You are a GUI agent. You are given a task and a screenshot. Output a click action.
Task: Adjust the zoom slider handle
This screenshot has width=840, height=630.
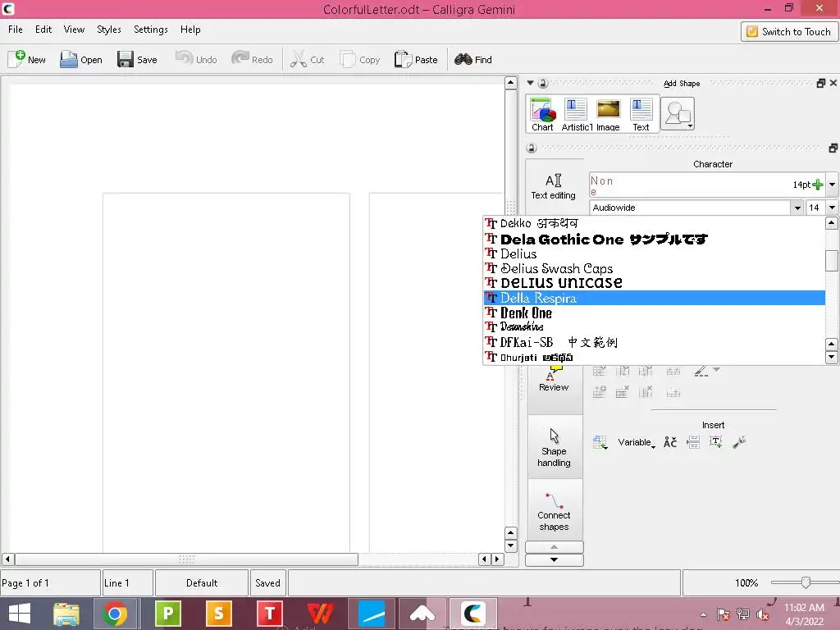point(806,582)
